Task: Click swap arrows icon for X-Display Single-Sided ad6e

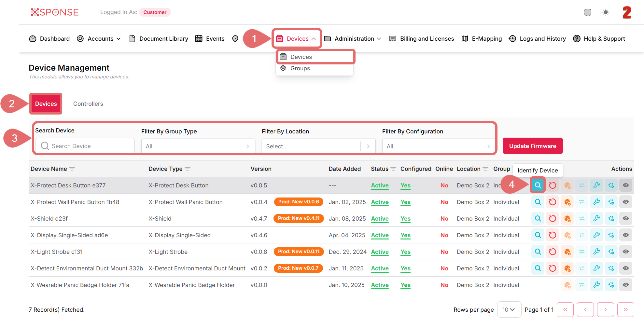Action: [582, 235]
